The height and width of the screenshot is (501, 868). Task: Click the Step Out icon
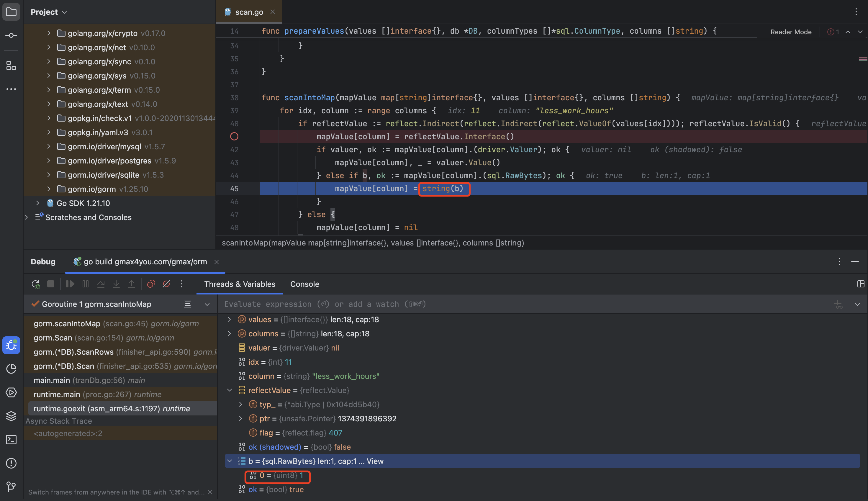point(131,284)
